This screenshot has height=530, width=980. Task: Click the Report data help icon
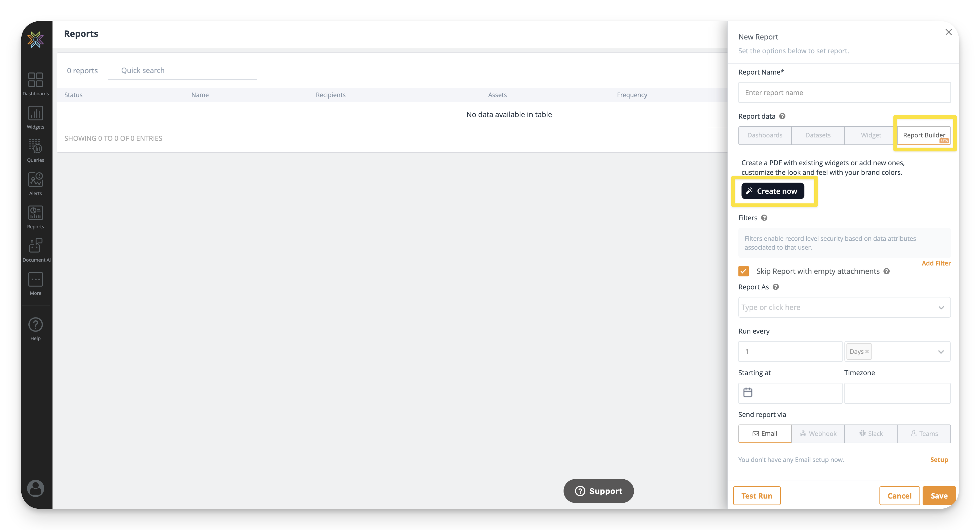[x=782, y=116]
